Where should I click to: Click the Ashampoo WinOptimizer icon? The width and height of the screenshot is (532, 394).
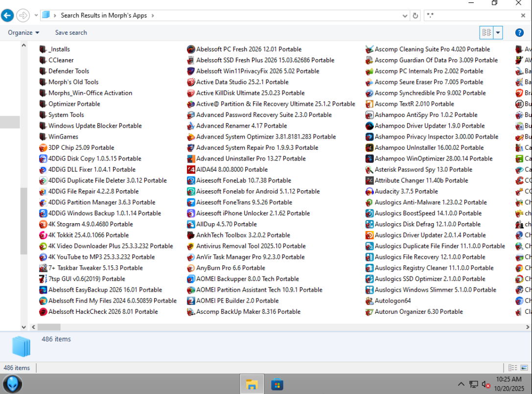click(x=369, y=159)
